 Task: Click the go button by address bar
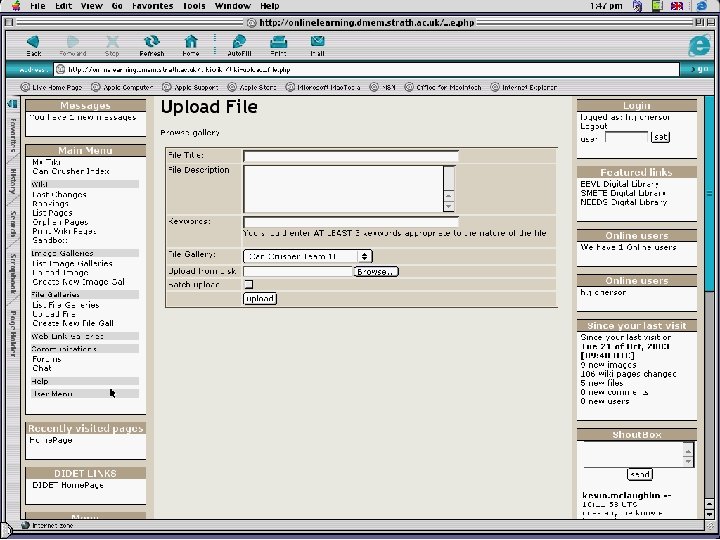(x=700, y=69)
